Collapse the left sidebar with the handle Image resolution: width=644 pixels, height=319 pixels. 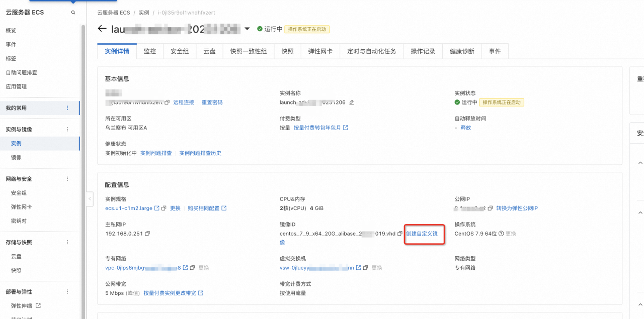[90, 199]
